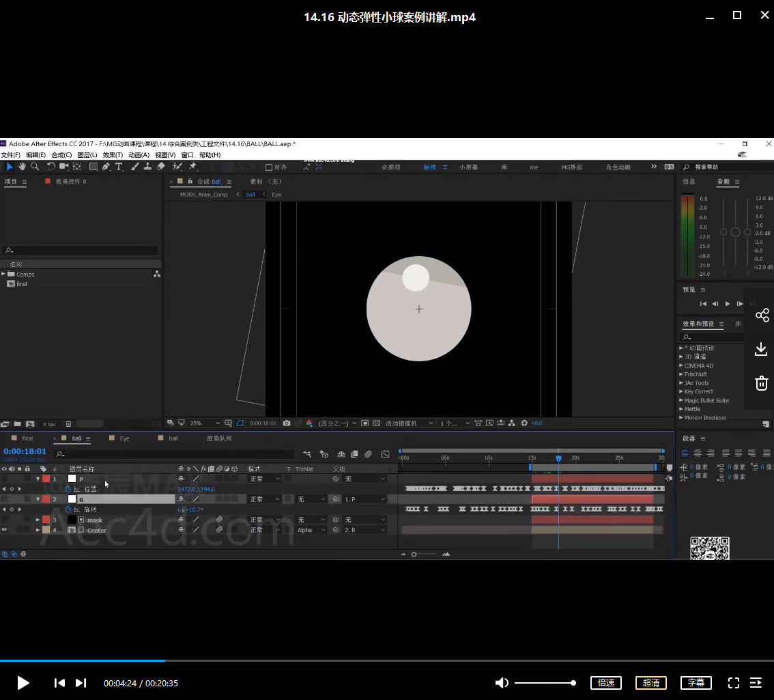The width and height of the screenshot is (774, 700).
Task: Click the download icon on right sidebar
Action: 762,349
